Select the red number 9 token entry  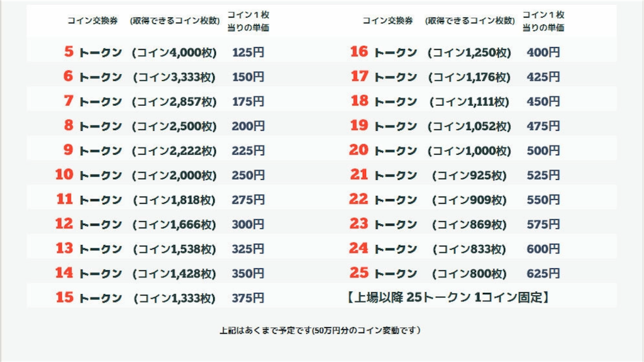click(69, 150)
